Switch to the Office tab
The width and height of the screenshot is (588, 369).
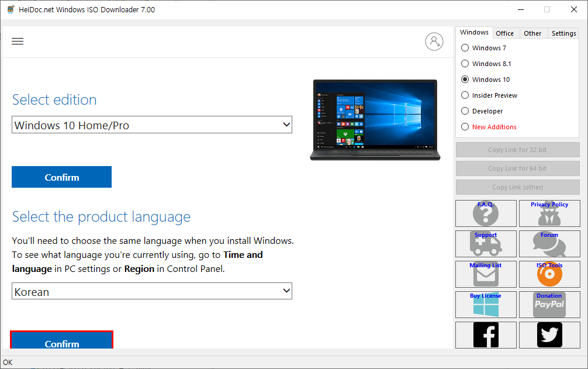[x=505, y=33]
